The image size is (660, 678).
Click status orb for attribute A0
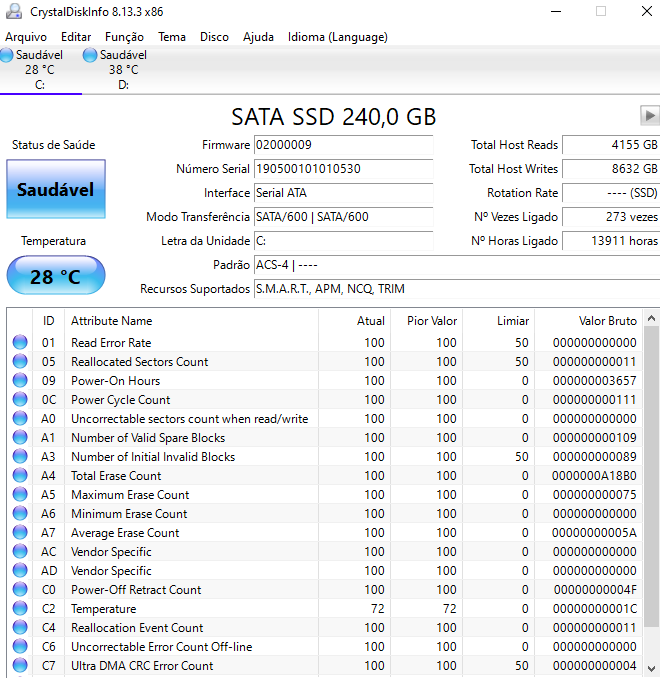pyautogui.click(x=20, y=418)
